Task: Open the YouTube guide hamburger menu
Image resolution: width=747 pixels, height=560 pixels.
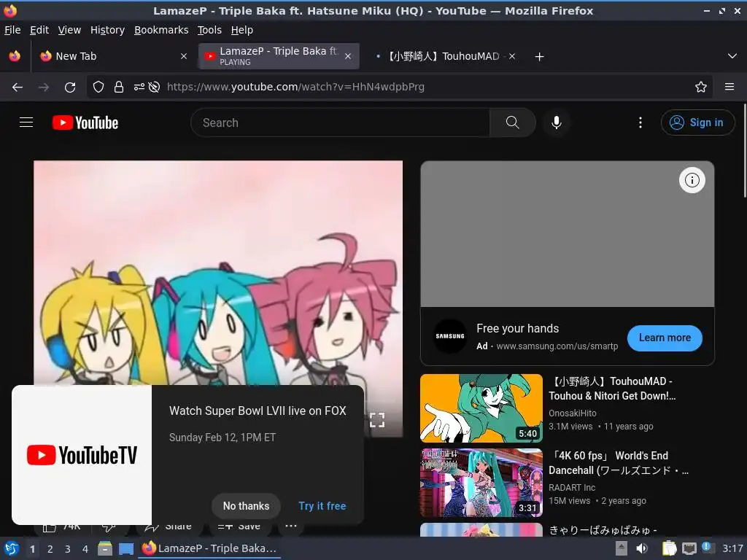Action: [x=26, y=122]
